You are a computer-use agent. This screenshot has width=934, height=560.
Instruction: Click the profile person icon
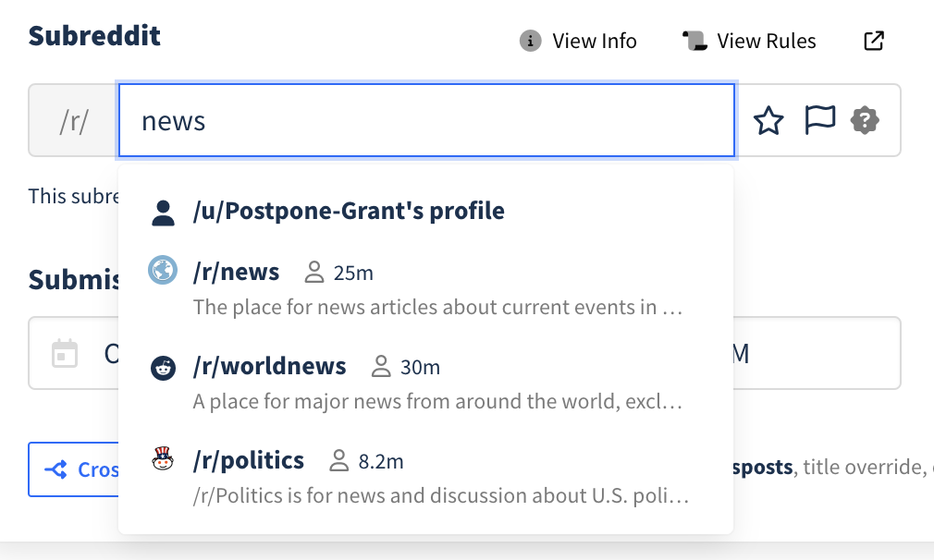(x=163, y=213)
